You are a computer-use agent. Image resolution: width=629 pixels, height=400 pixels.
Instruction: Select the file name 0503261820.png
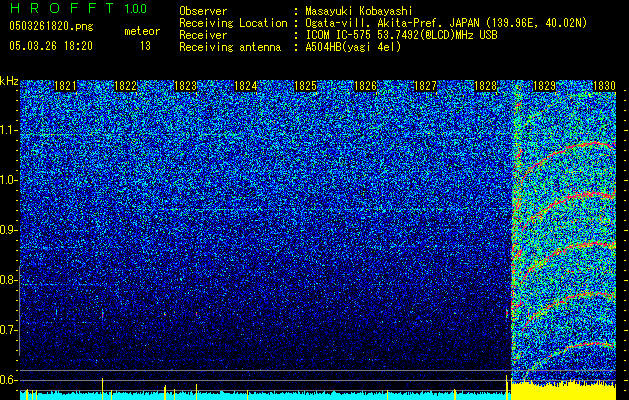coord(51,27)
